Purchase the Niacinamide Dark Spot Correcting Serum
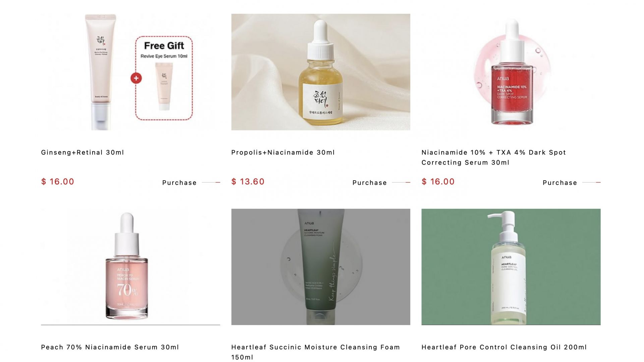 pos(560,183)
